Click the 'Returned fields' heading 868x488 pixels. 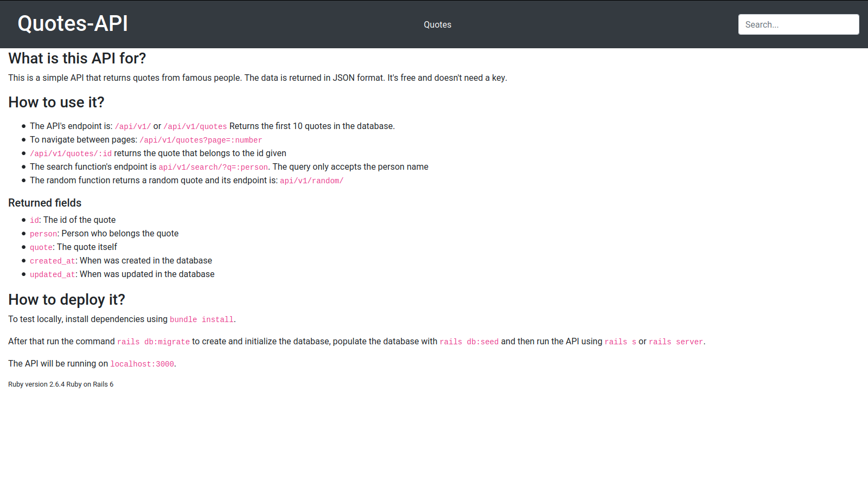click(45, 203)
